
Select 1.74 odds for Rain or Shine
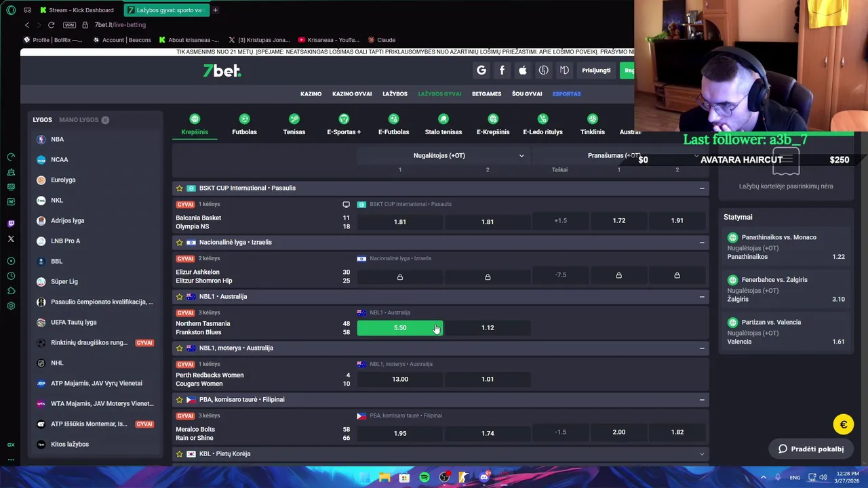pos(488,434)
